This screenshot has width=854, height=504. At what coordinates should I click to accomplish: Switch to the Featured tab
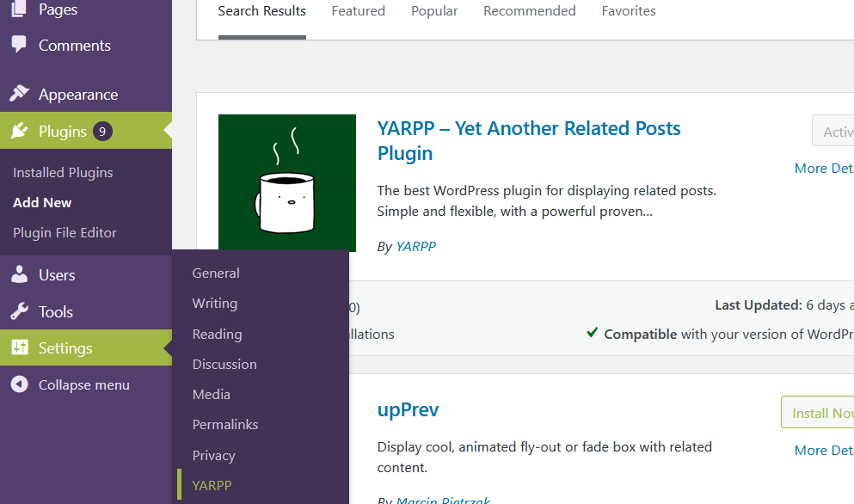point(358,11)
